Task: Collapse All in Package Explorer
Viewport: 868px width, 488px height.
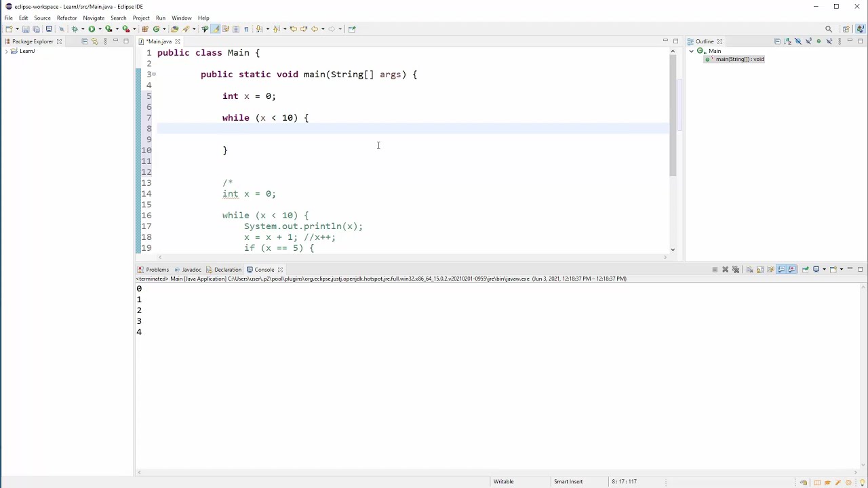Action: pos(84,41)
